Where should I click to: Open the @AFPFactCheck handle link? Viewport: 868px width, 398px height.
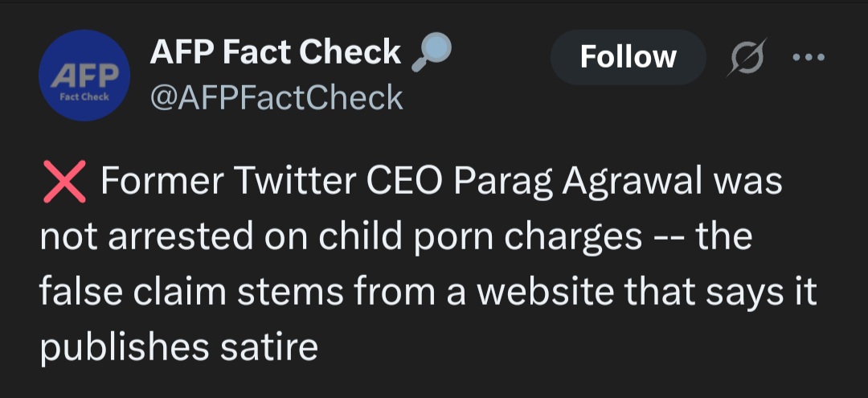276,97
